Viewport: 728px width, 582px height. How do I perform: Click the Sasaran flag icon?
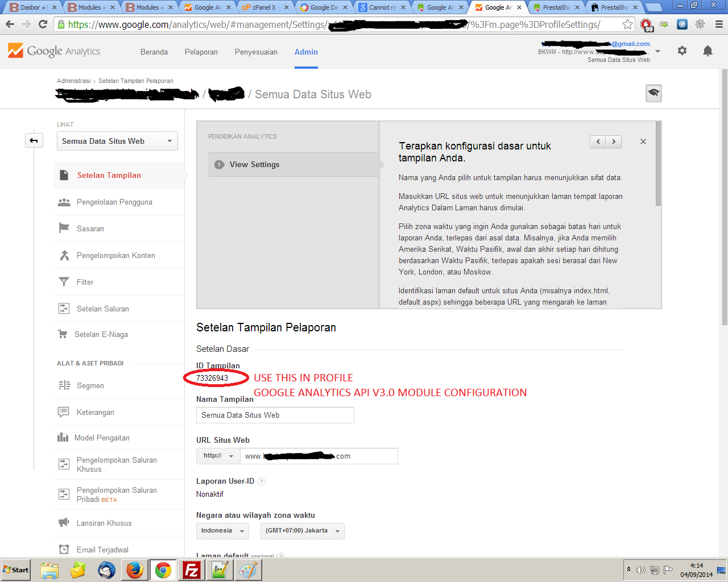pos(64,228)
